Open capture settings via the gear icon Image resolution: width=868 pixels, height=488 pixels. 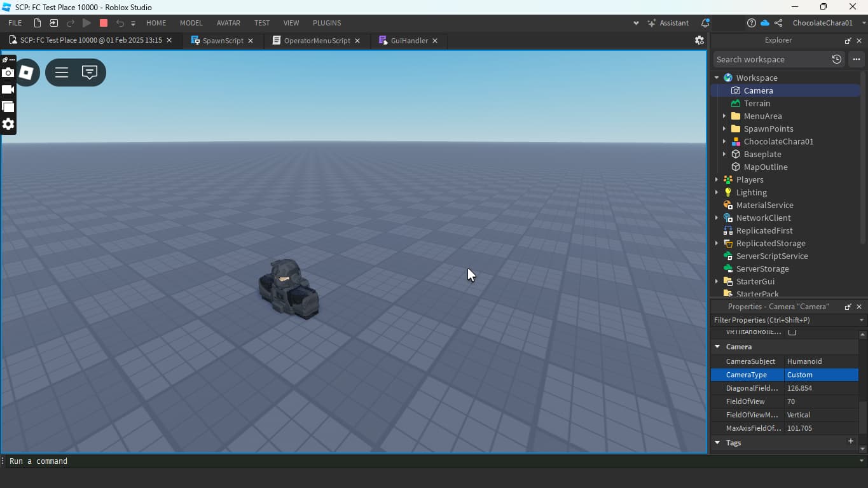[x=8, y=125]
